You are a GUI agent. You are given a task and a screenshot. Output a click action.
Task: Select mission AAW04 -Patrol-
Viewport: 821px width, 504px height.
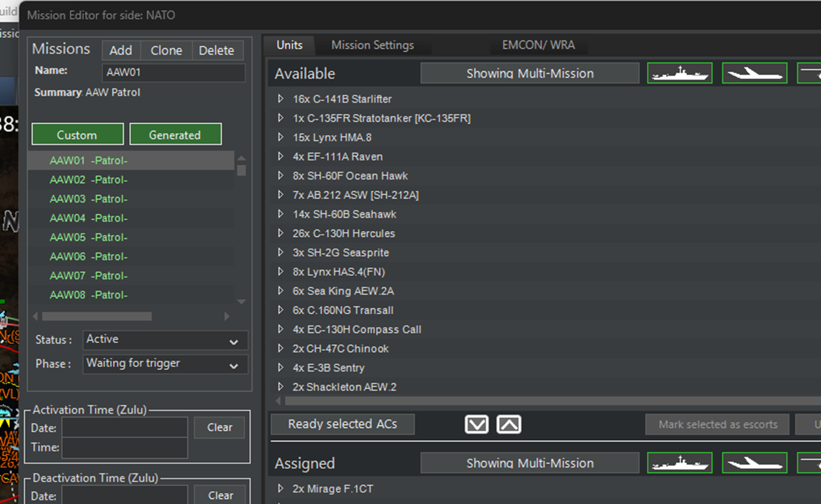click(131, 218)
